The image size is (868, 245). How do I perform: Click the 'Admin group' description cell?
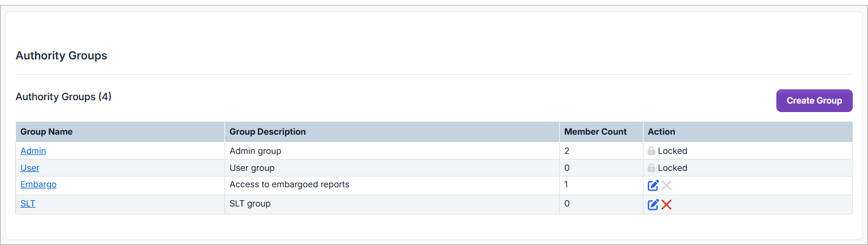coord(255,151)
